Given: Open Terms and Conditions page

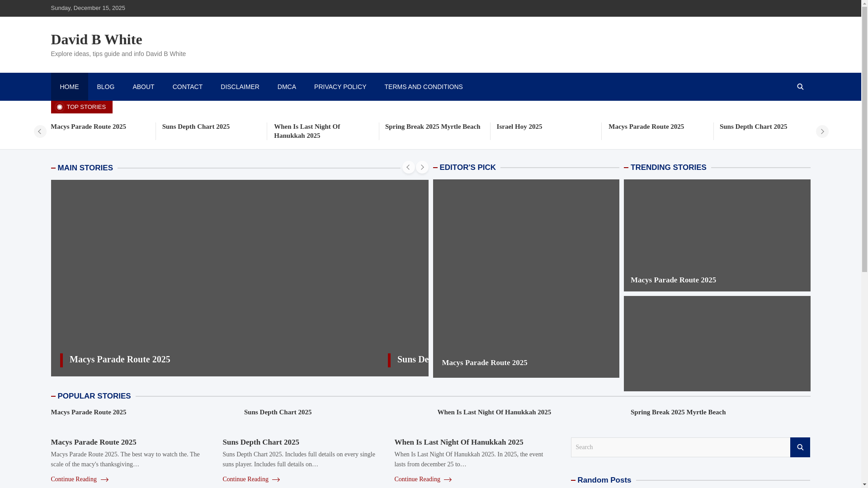Looking at the screenshot, I should coord(423,87).
